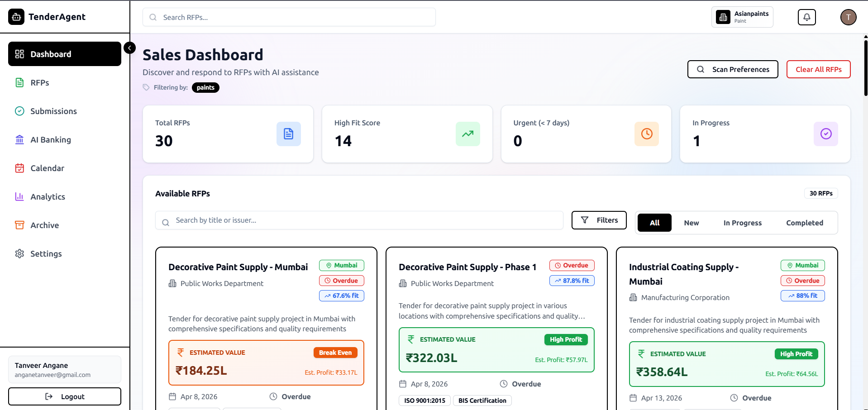
Task: Open Decorative Paint Supply - Phase 1 title
Action: tap(467, 267)
